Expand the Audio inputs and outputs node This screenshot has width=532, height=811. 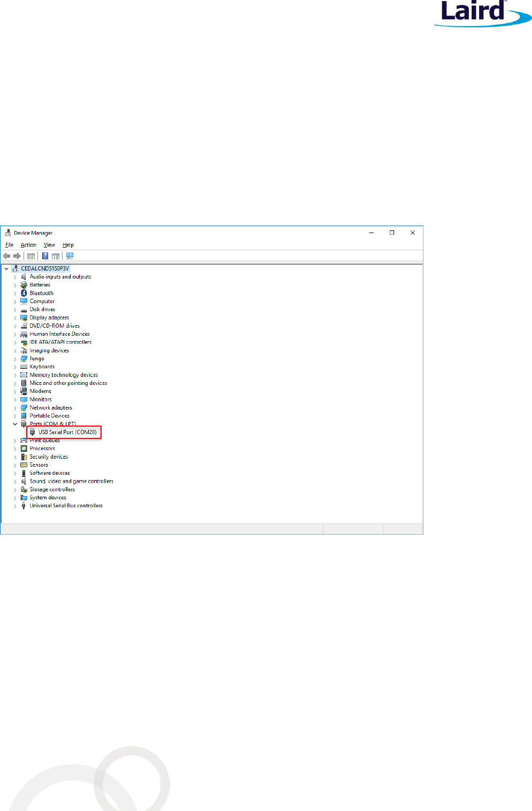[15, 277]
